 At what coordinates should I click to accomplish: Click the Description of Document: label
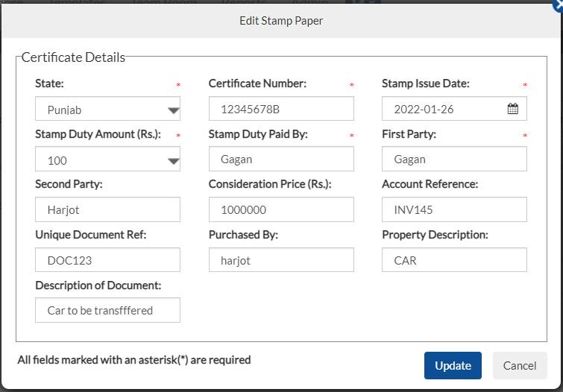click(x=98, y=285)
